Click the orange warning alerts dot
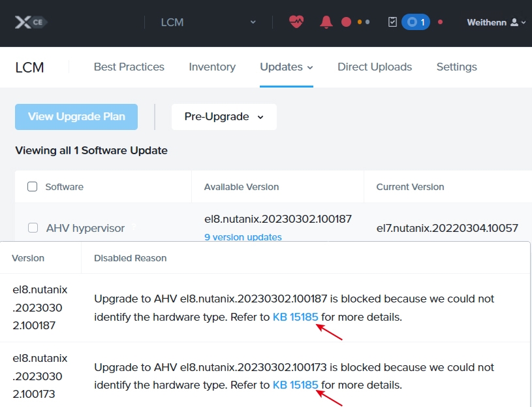532x407 pixels. pyautogui.click(x=360, y=22)
